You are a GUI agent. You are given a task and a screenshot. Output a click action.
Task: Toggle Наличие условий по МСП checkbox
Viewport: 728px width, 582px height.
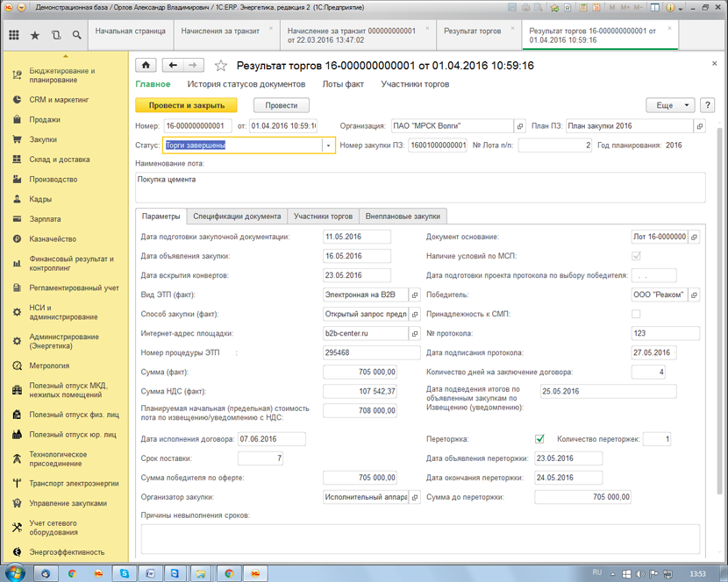pyautogui.click(x=636, y=256)
